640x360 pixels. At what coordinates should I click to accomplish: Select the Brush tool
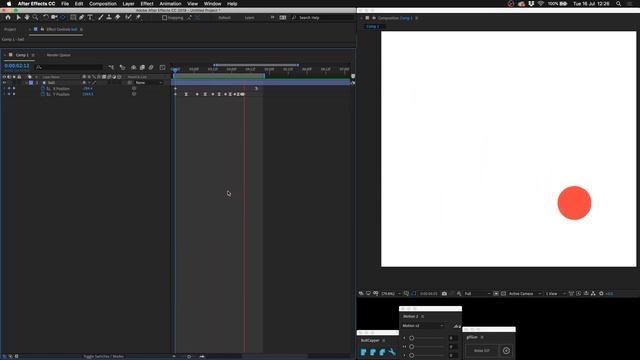(x=100, y=18)
